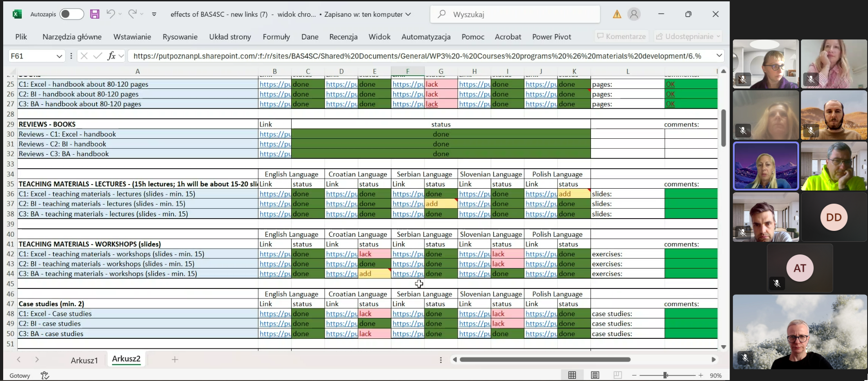The image size is (868, 381).
Task: Click the Wyszukaj search box
Action: [x=515, y=14]
